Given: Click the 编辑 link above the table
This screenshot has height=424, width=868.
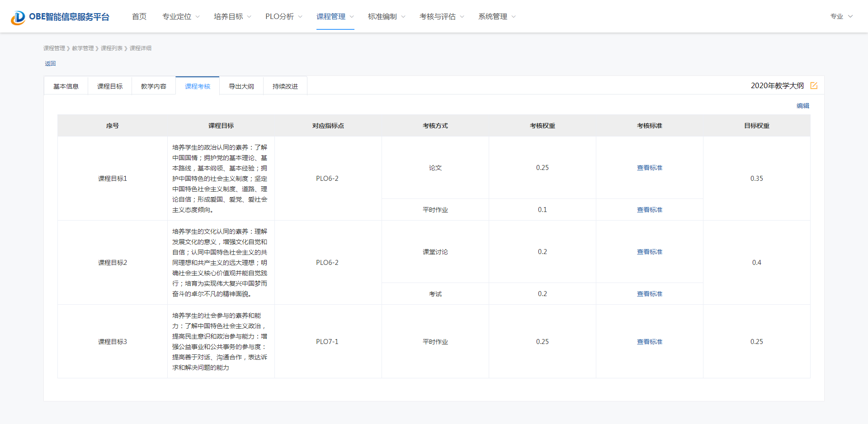Looking at the screenshot, I should click(x=802, y=106).
